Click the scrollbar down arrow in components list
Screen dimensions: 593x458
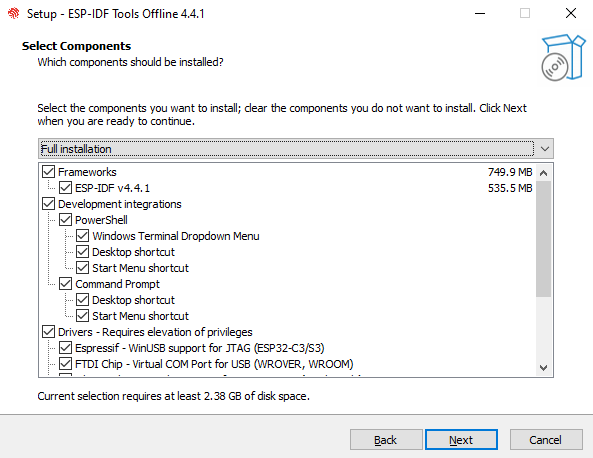point(543,368)
